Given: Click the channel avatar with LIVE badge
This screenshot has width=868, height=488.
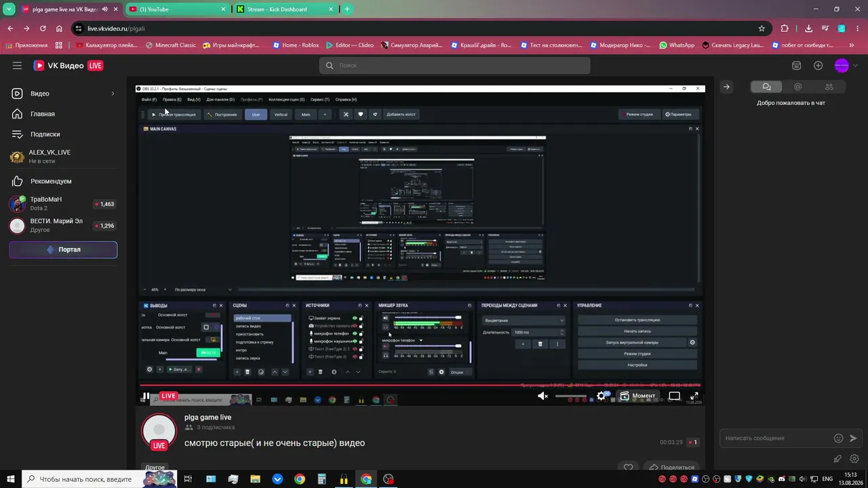Looking at the screenshot, I should (x=159, y=431).
